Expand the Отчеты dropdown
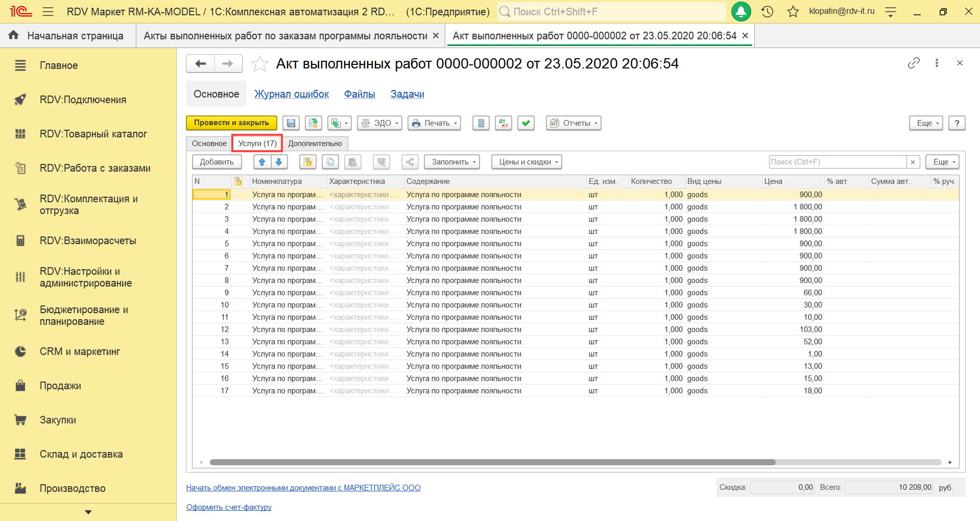 point(573,123)
